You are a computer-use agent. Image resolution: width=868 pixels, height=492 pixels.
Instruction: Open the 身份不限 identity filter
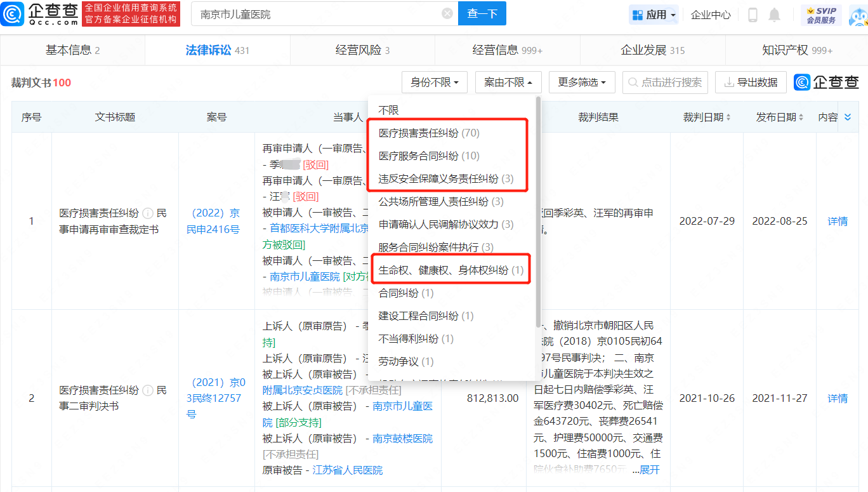point(435,83)
